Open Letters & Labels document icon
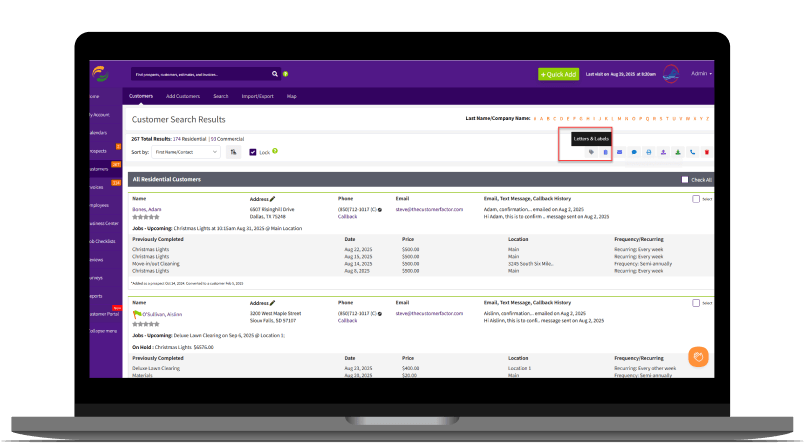This screenshot has height=443, width=805. point(605,152)
